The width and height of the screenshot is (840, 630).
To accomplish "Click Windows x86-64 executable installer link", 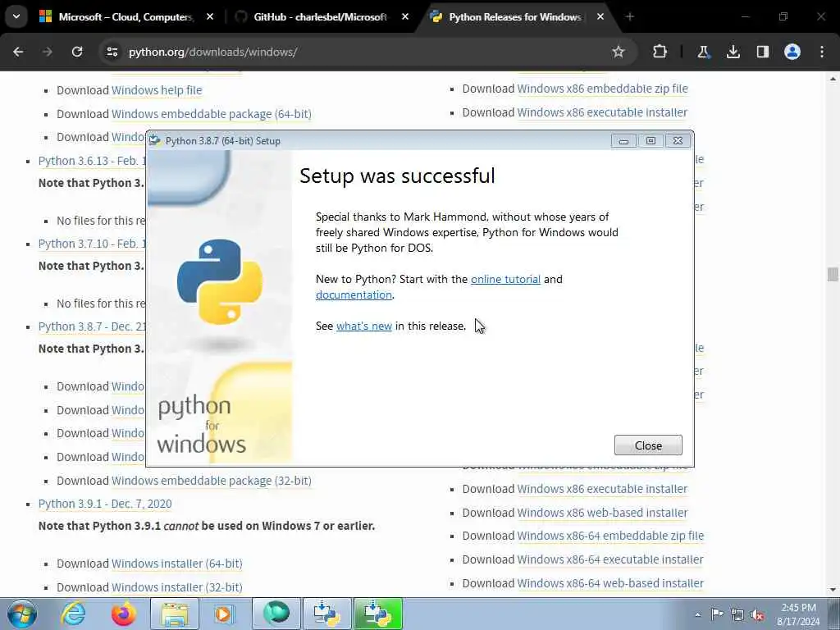I will click(x=610, y=559).
